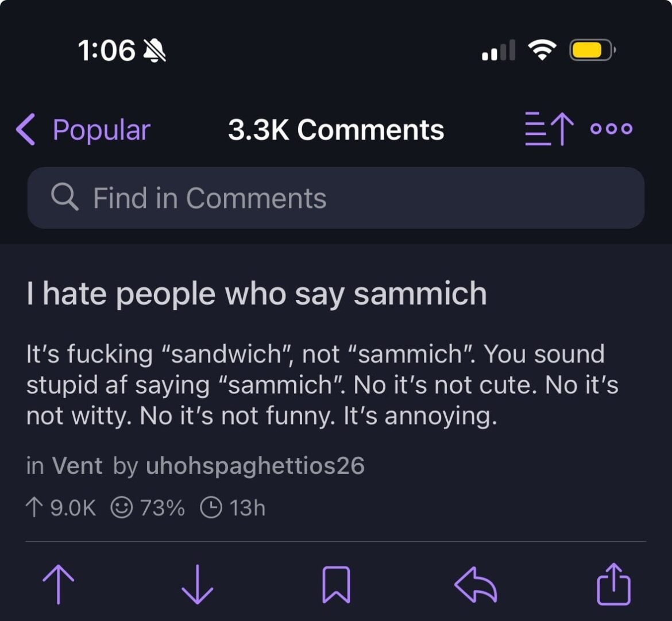The image size is (672, 621).
Task: Open the share sheet from the toolbar
Action: [x=613, y=585]
